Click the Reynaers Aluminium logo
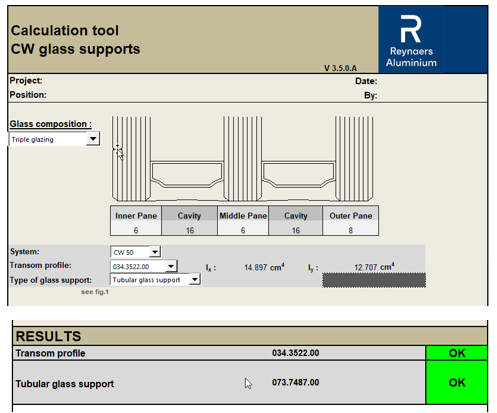The width and height of the screenshot is (497, 413). [x=411, y=40]
